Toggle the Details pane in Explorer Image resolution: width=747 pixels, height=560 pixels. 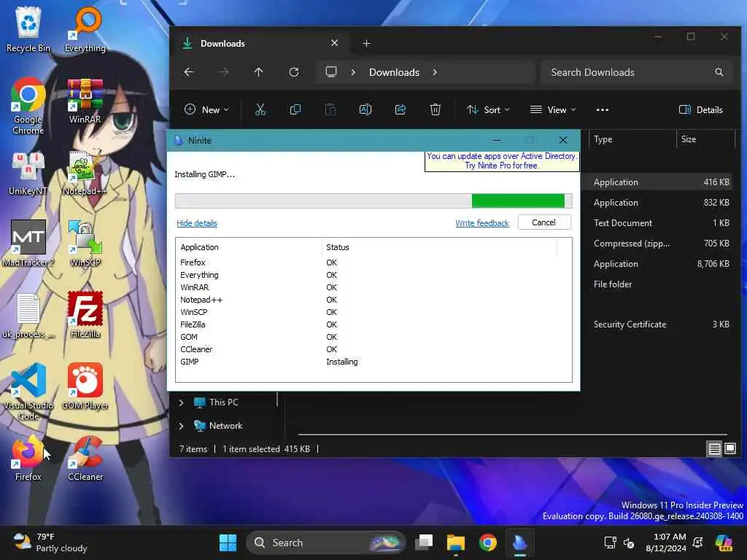coord(701,110)
